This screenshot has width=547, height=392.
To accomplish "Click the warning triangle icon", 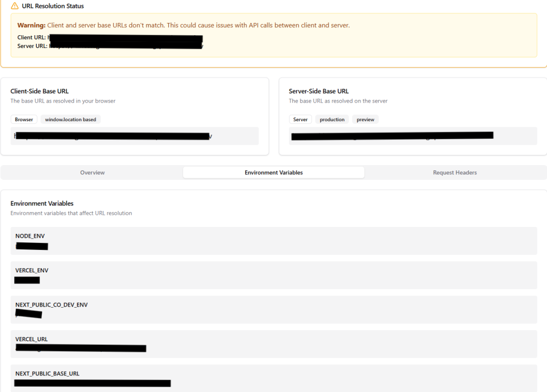I will coord(14,6).
